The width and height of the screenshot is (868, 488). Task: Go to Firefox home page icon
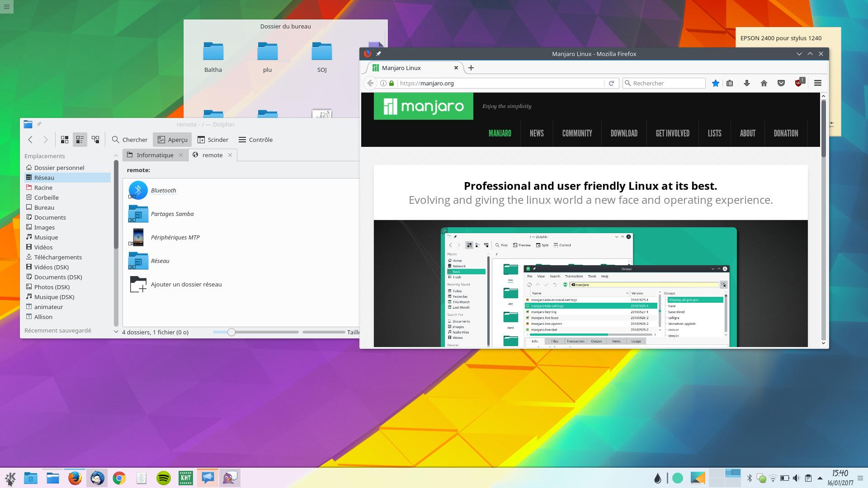pos(764,83)
